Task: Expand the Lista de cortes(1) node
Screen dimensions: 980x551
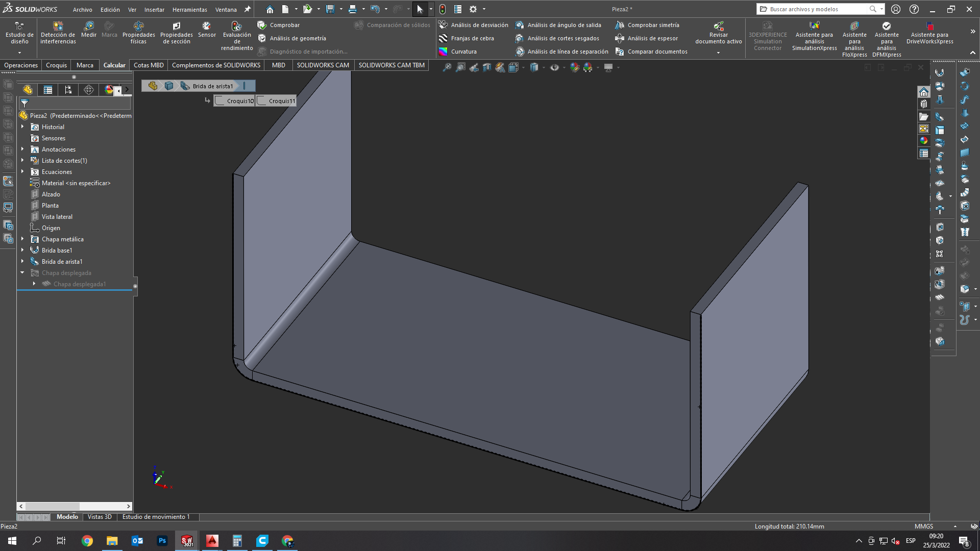Action: click(x=22, y=161)
